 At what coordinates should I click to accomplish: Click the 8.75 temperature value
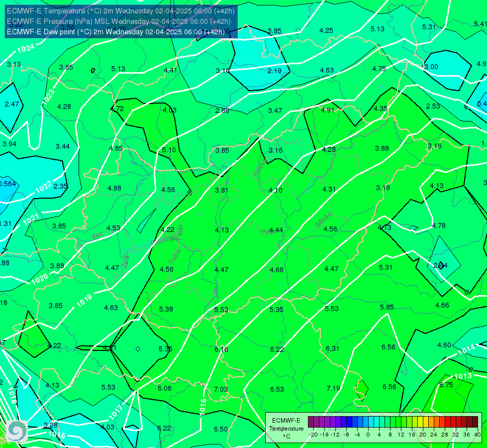pos(446,385)
